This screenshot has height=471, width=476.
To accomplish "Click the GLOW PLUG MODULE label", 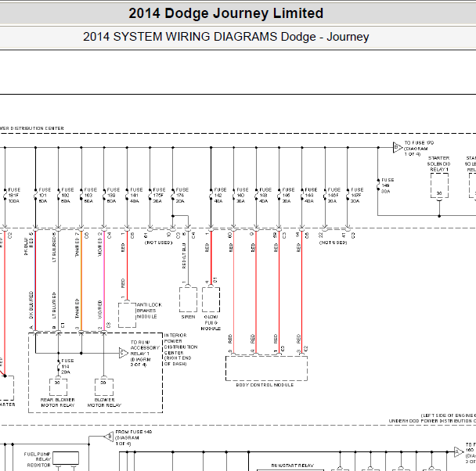I will pos(211,322).
